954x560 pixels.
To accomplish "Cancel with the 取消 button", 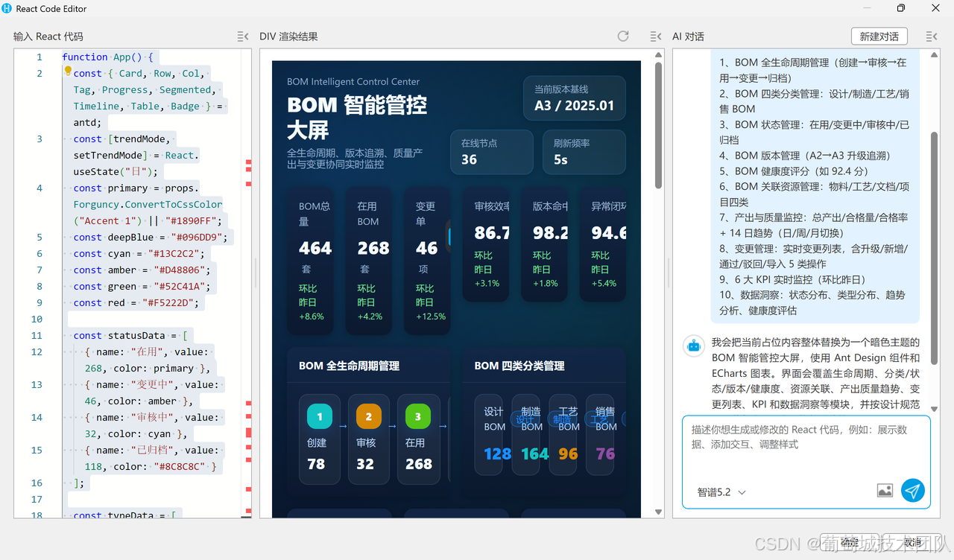I will tap(912, 542).
